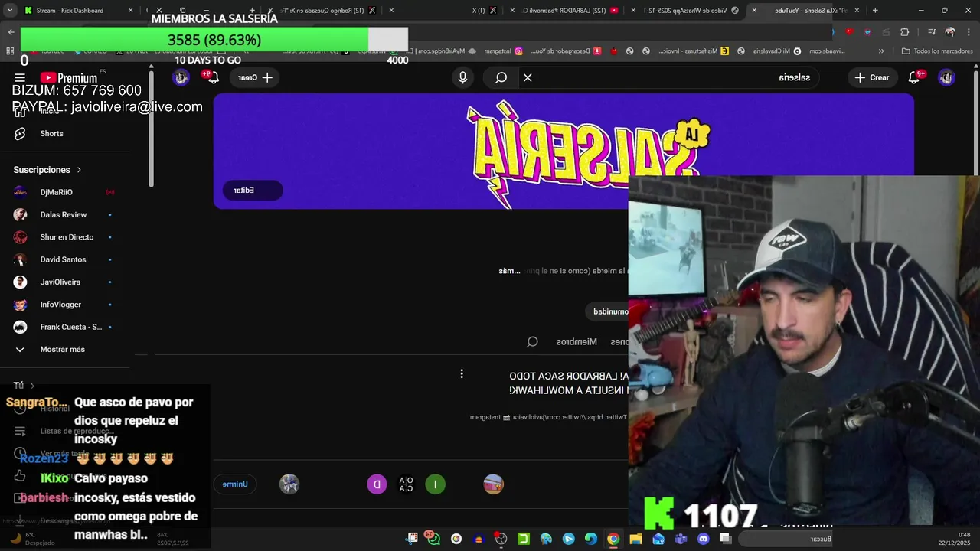Start voice search with microphone
This screenshot has width=980, height=551.
coord(462,77)
